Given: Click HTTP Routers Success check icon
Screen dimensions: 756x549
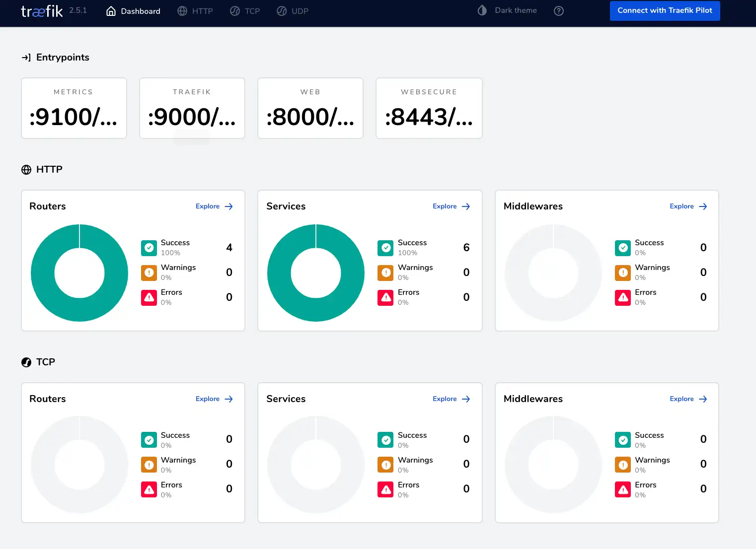Looking at the screenshot, I should coord(149,248).
